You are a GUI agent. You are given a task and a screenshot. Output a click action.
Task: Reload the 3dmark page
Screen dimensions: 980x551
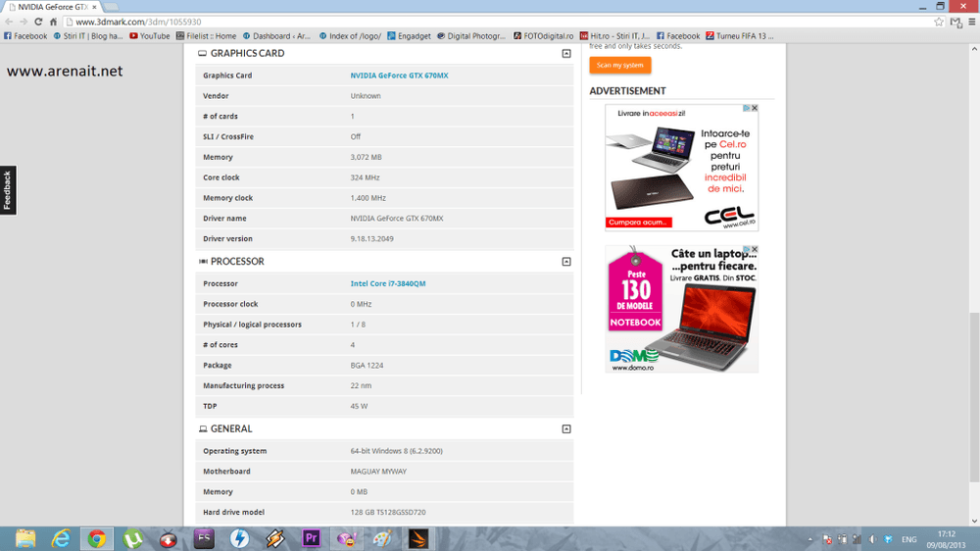[38, 22]
